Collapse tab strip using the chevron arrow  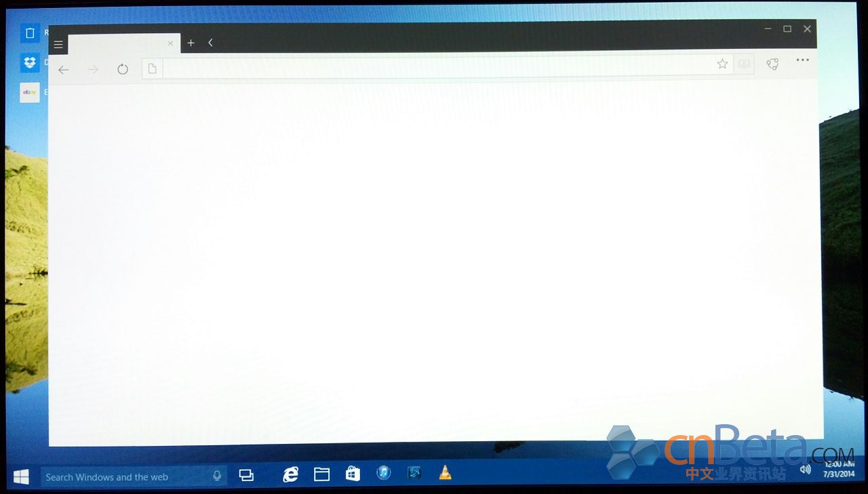pyautogui.click(x=211, y=43)
